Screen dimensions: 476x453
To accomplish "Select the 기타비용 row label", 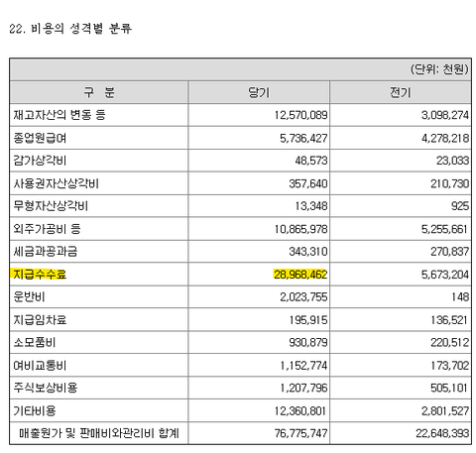I will click(35, 410).
